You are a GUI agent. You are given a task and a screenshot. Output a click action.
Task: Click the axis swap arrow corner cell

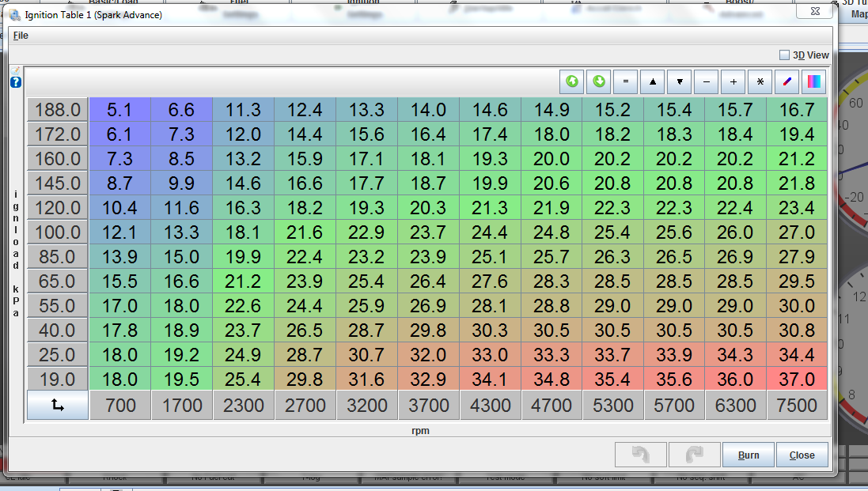point(57,406)
